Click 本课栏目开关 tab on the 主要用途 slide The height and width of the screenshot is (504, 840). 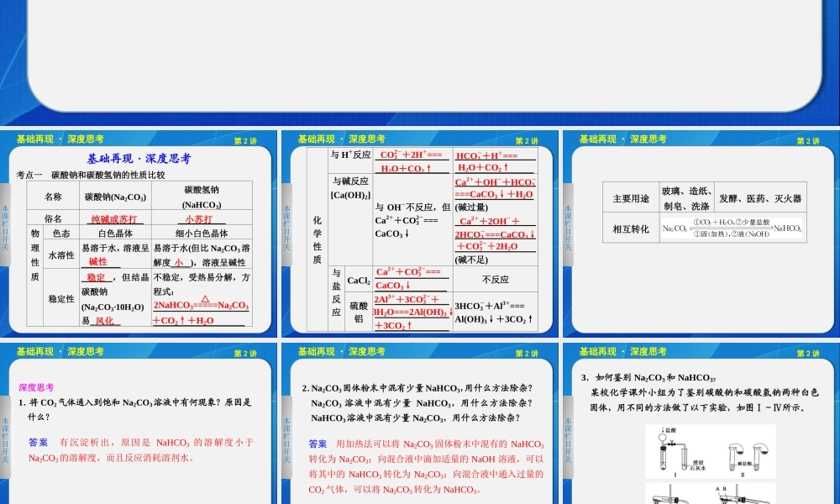pyautogui.click(x=567, y=227)
